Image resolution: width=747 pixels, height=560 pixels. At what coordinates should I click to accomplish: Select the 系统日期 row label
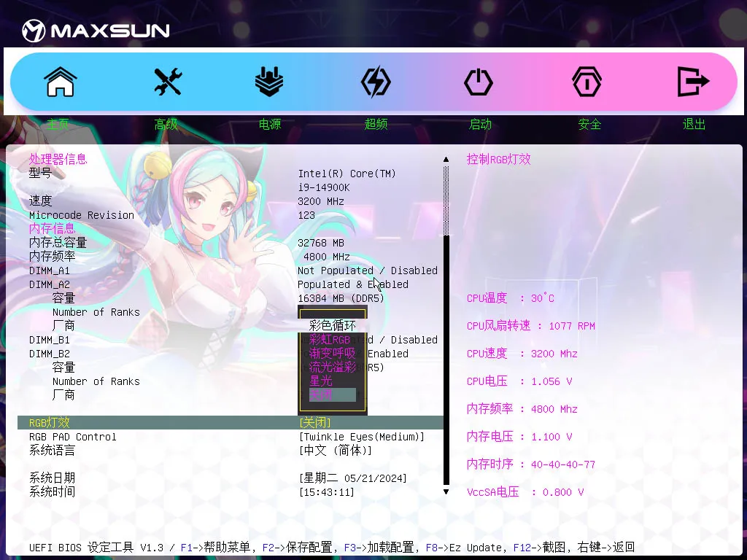(52, 478)
